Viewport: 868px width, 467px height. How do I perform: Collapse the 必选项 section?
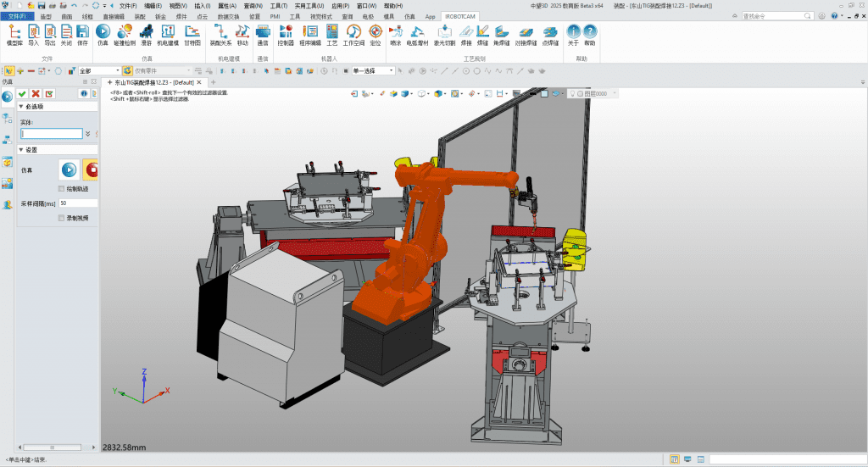(x=21, y=107)
